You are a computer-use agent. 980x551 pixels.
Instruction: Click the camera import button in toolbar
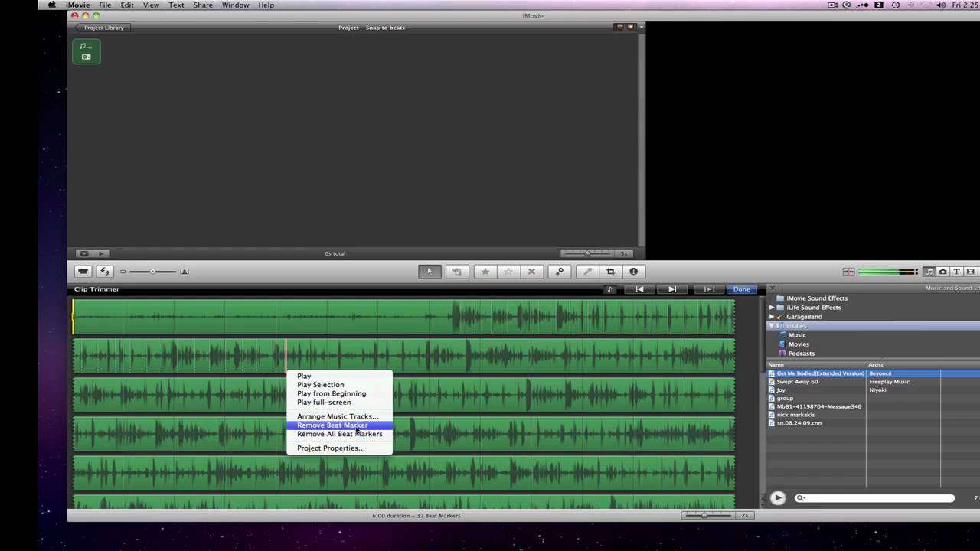(83, 272)
